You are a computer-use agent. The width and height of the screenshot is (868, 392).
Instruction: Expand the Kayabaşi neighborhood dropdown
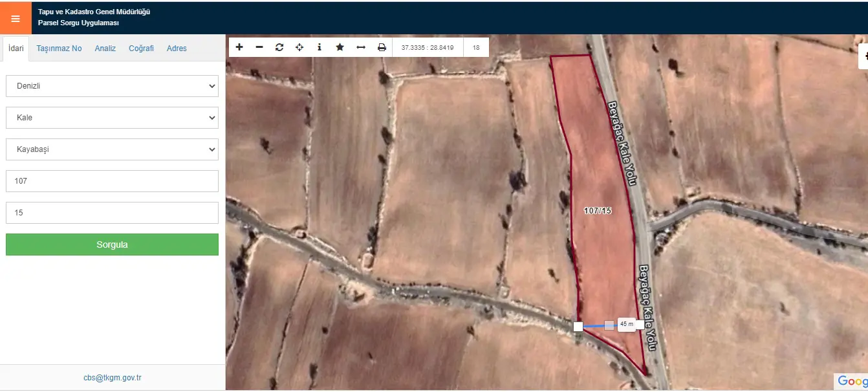coord(112,149)
